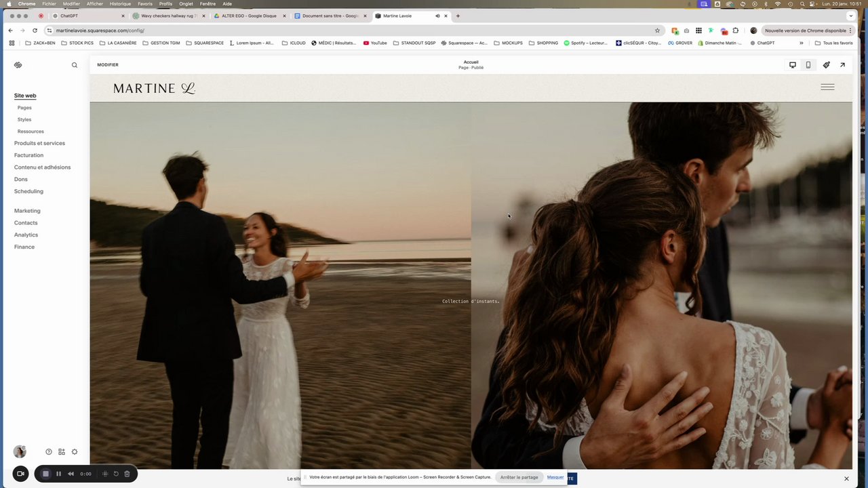Click the Masquer link
Image resolution: width=868 pixels, height=488 pixels.
click(555, 477)
